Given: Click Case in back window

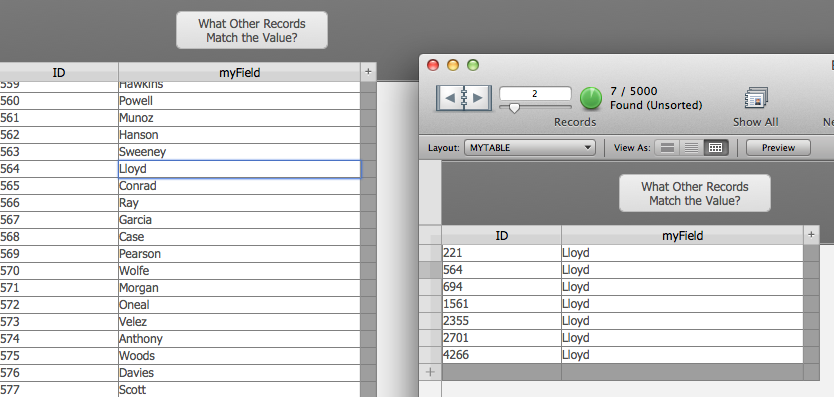Looking at the screenshot, I should pos(239,237).
